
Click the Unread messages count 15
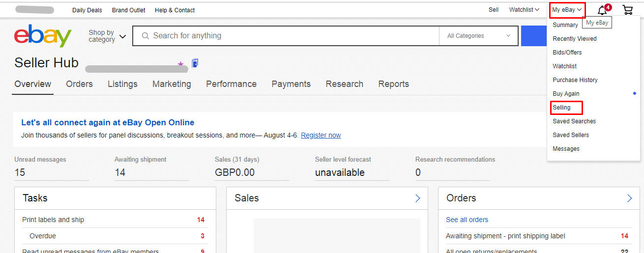pyautogui.click(x=20, y=172)
